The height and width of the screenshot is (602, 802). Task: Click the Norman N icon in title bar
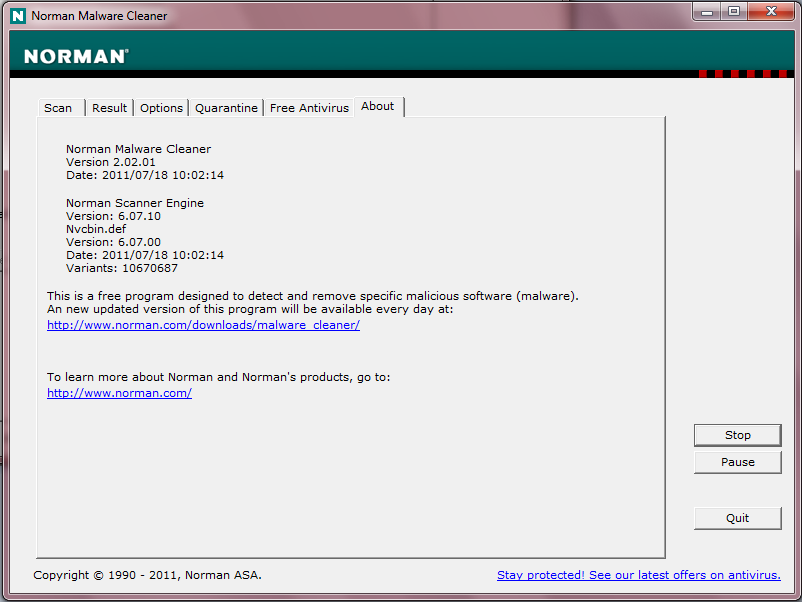18,16
